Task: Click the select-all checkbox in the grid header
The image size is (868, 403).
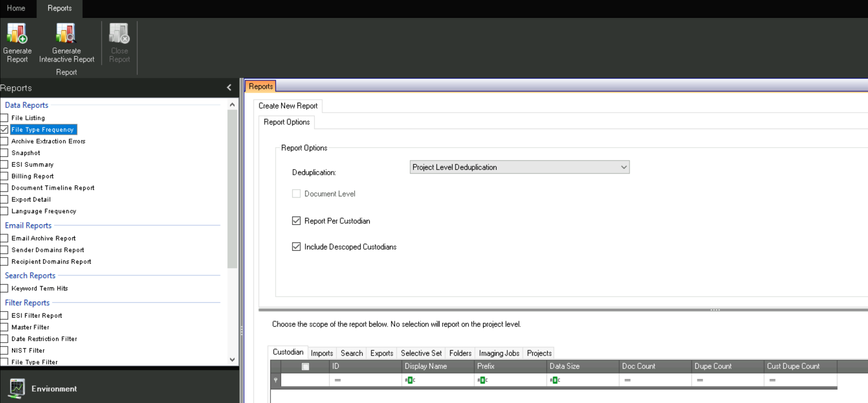Action: tap(305, 366)
